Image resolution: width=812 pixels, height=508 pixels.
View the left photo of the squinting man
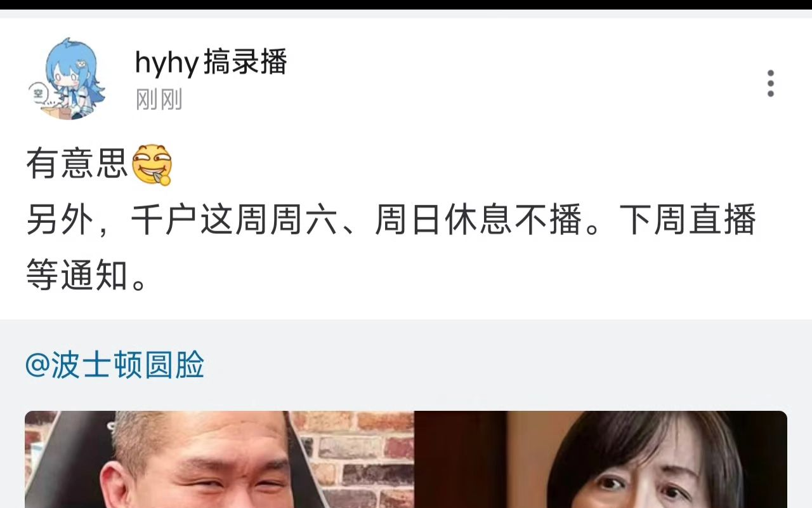point(219,460)
